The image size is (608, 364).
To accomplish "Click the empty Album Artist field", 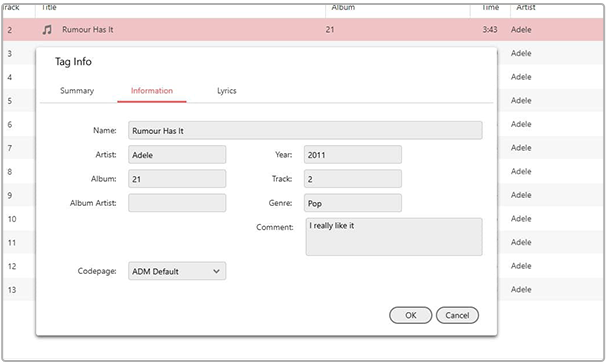I will point(177,203).
